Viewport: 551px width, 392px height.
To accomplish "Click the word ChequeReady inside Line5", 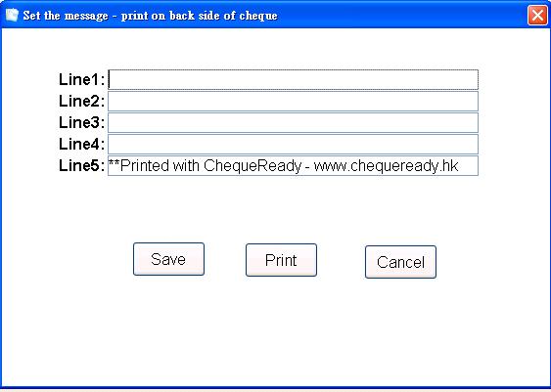I will [x=253, y=165].
